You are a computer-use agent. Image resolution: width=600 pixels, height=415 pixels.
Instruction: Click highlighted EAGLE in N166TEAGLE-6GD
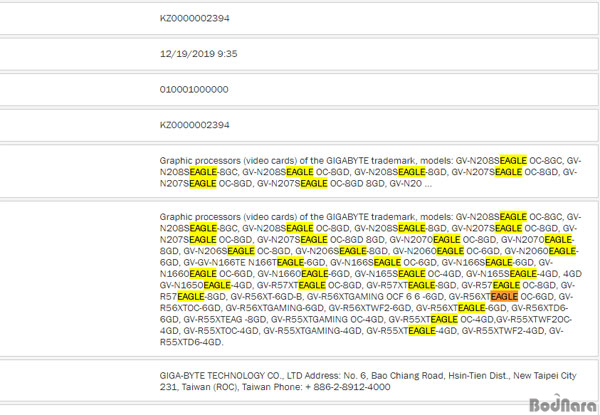(x=290, y=262)
